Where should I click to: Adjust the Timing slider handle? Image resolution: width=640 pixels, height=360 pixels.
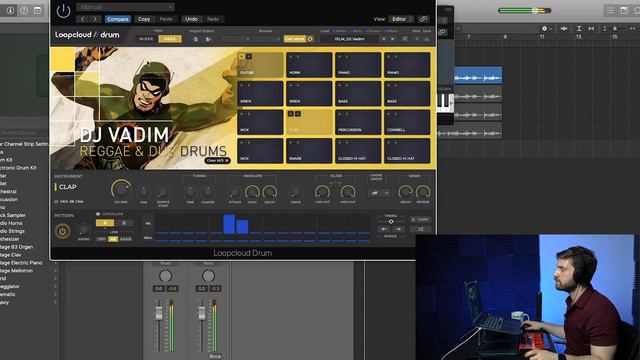pos(391,222)
